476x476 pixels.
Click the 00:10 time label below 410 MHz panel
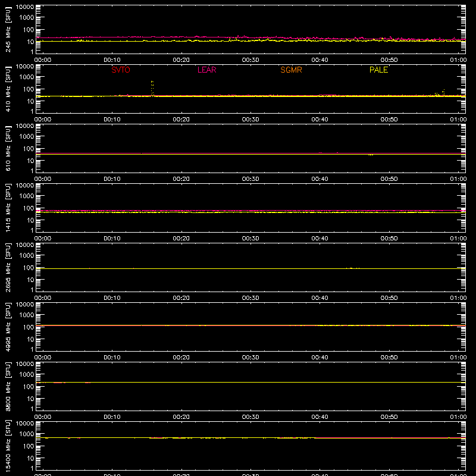click(112, 120)
